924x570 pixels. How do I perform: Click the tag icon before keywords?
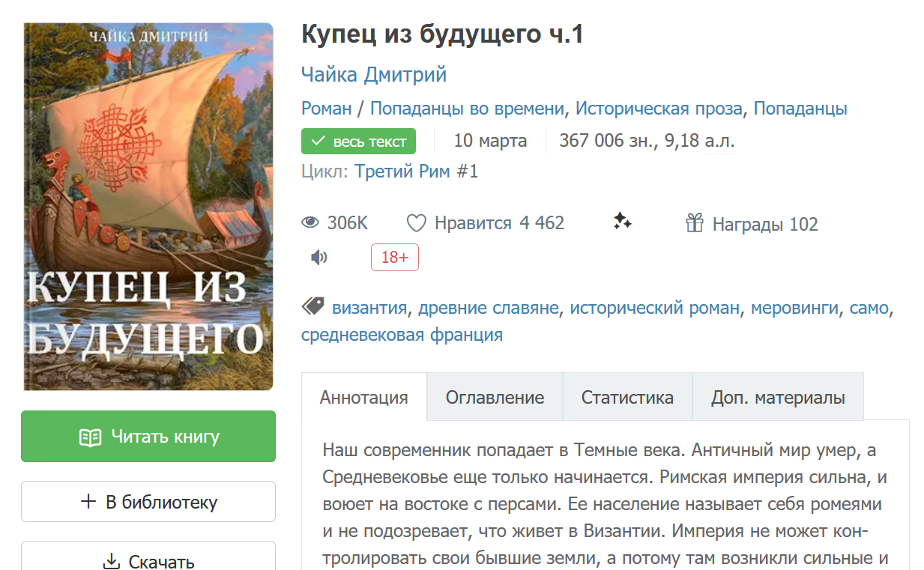click(x=312, y=306)
